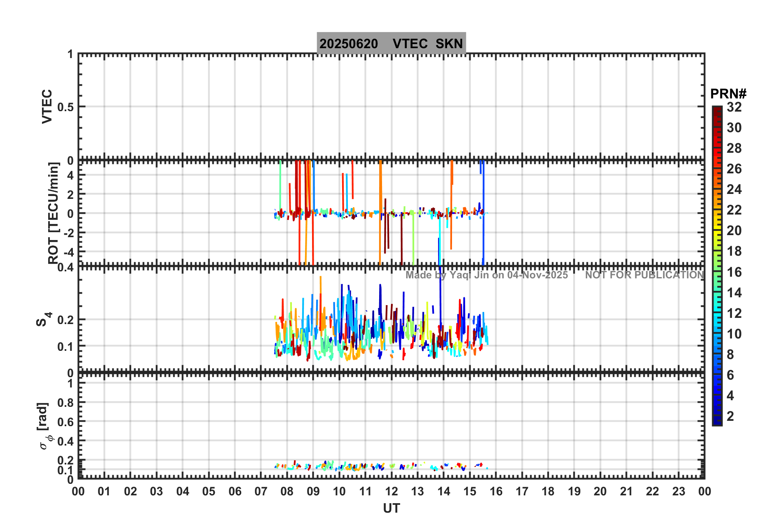Click the colorbar label 20
This screenshot has width=783, height=532.
pyautogui.click(x=734, y=231)
